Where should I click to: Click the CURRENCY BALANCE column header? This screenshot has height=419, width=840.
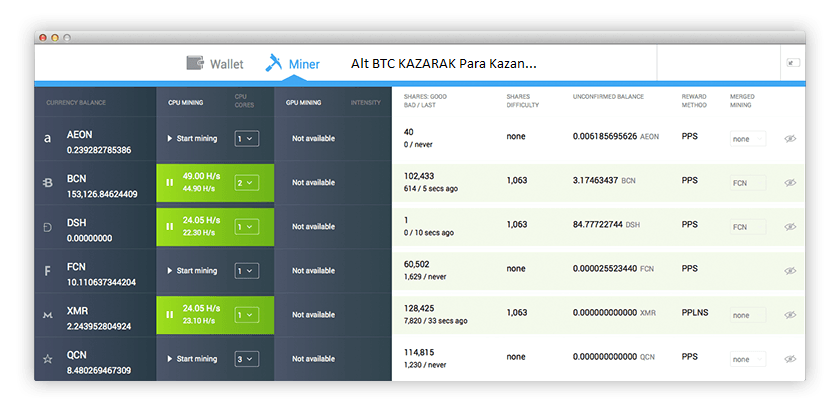(x=76, y=102)
